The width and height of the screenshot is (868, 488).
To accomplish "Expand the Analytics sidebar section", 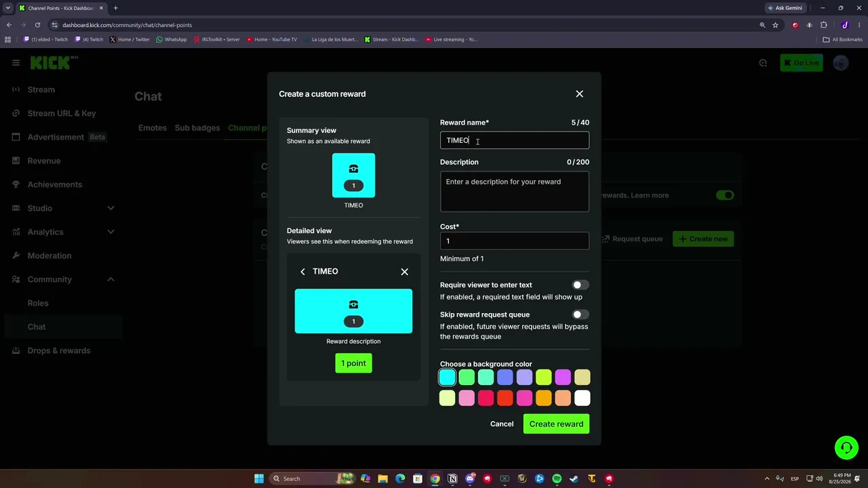I will [111, 232].
